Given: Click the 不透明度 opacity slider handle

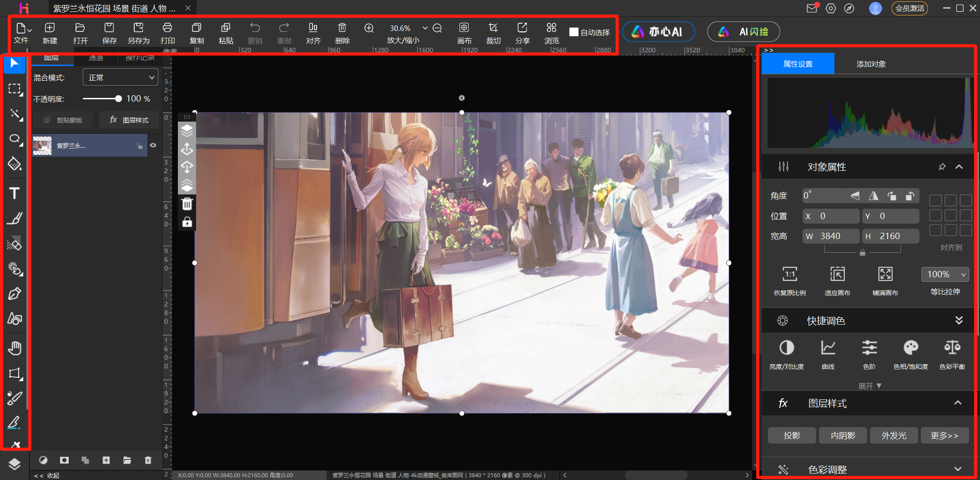Looking at the screenshot, I should pos(118,98).
